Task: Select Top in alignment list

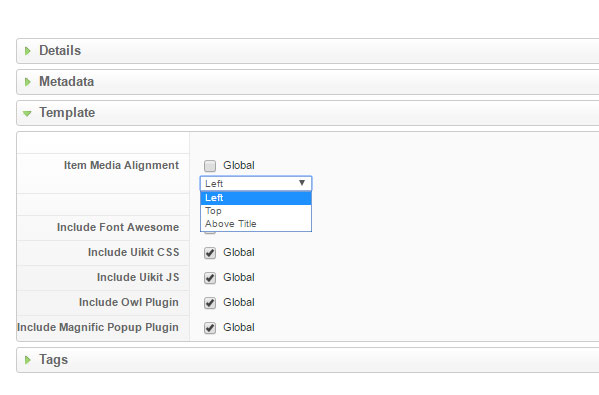Action: pos(256,211)
